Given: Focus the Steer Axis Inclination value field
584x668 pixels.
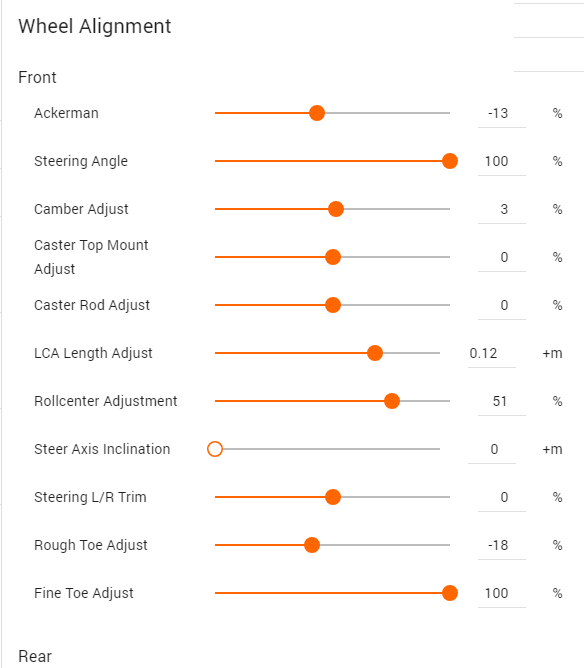Looking at the screenshot, I should [x=492, y=449].
